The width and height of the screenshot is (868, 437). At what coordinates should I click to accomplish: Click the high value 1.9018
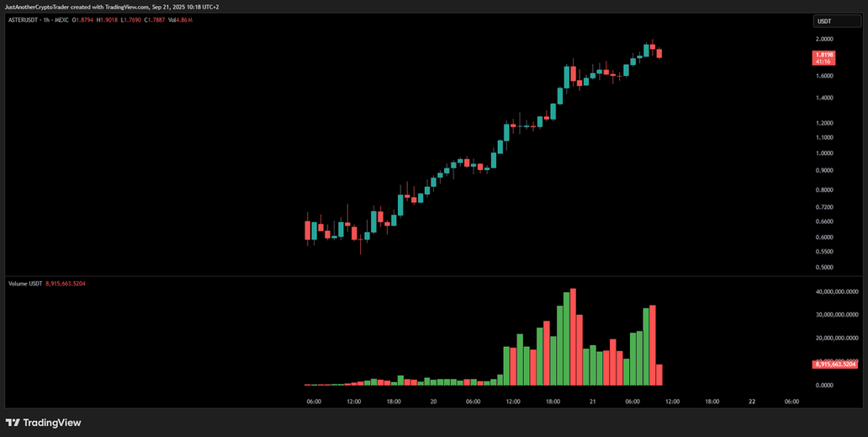pos(109,20)
